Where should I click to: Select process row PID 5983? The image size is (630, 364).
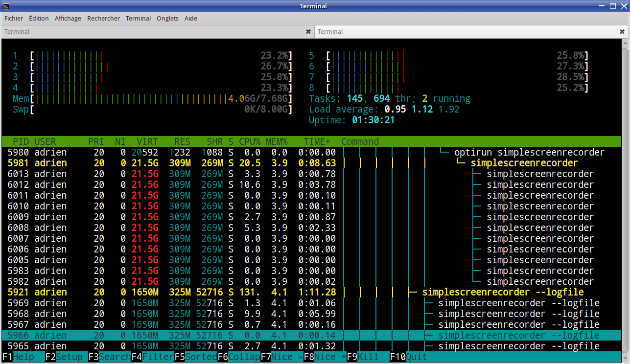pyautogui.click(x=312, y=271)
